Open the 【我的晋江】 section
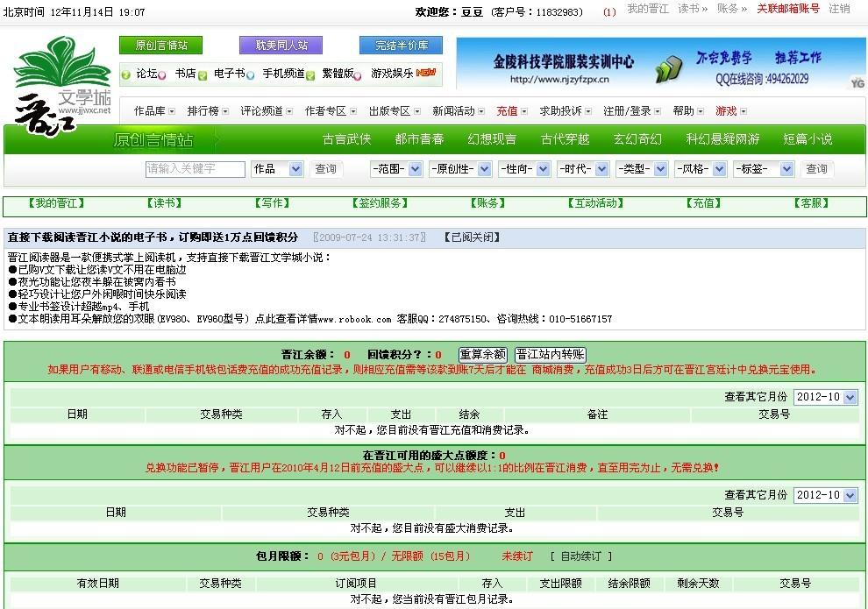The width and height of the screenshot is (868, 609). click(56, 203)
